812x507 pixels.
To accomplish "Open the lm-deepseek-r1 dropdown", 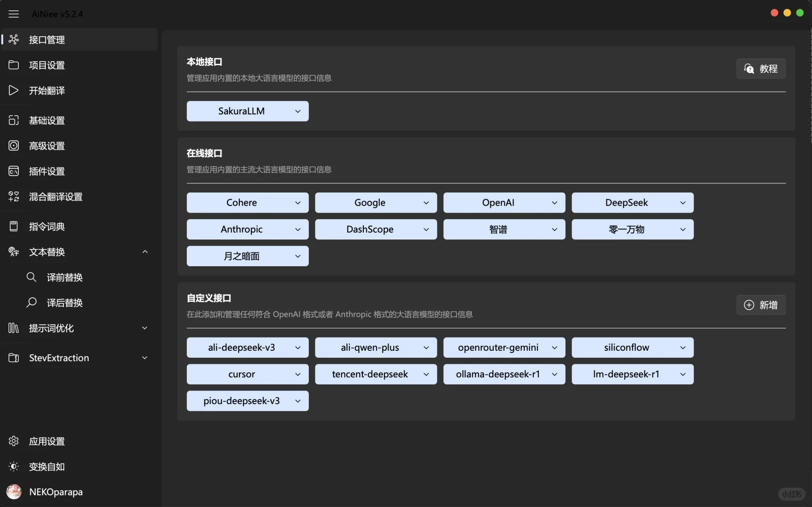I will pyautogui.click(x=632, y=375).
